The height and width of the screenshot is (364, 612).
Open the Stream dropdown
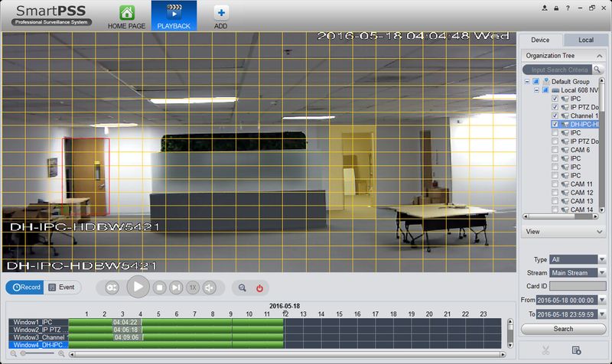[x=602, y=272]
